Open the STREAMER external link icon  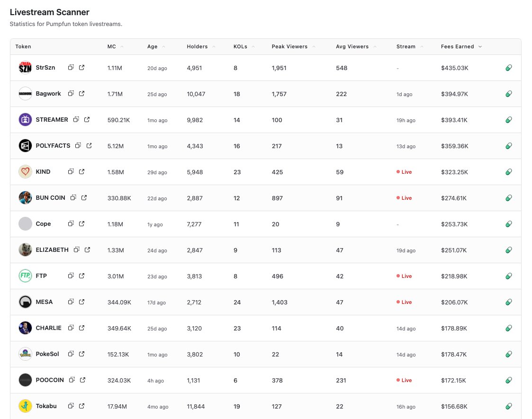click(87, 120)
